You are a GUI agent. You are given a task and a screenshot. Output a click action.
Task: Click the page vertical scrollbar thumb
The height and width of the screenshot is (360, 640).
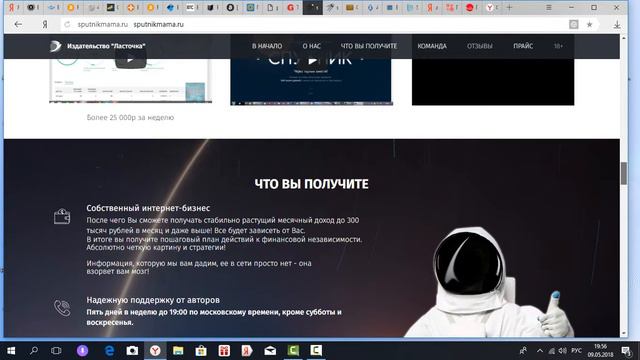[624, 173]
